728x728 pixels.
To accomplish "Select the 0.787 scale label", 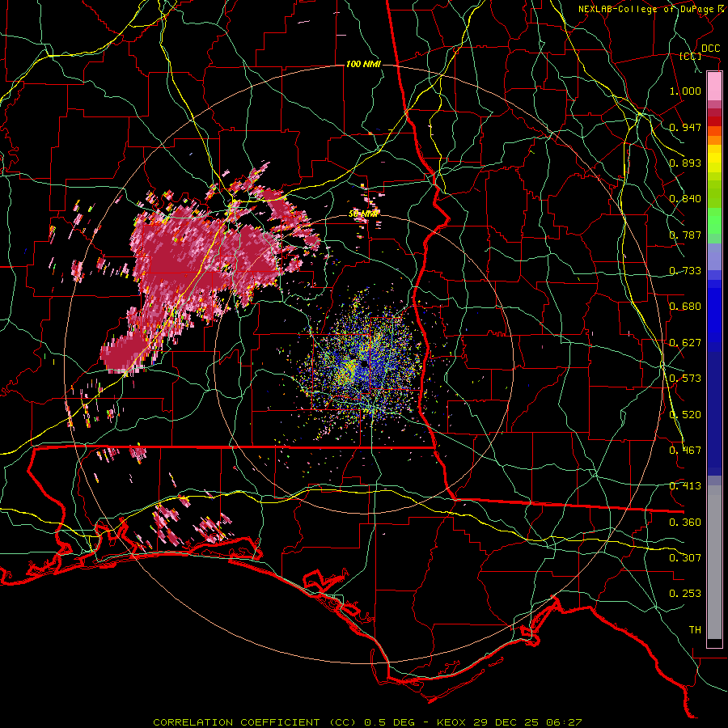I will pyautogui.click(x=685, y=235).
